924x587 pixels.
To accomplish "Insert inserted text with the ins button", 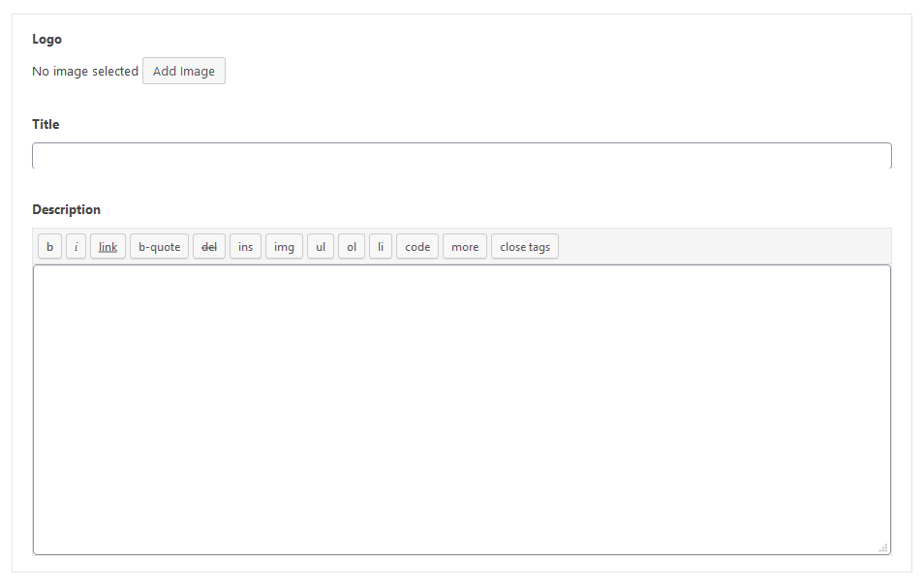I will click(x=245, y=246).
